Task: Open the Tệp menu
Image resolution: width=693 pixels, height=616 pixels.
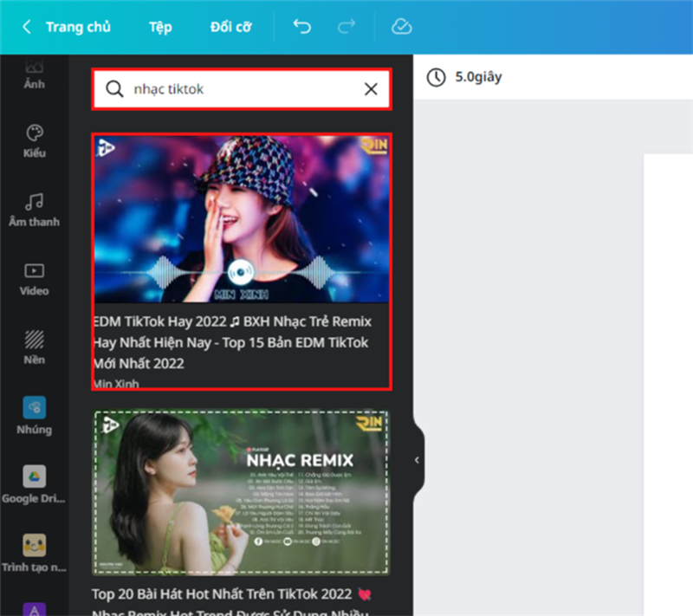Action: [159, 27]
